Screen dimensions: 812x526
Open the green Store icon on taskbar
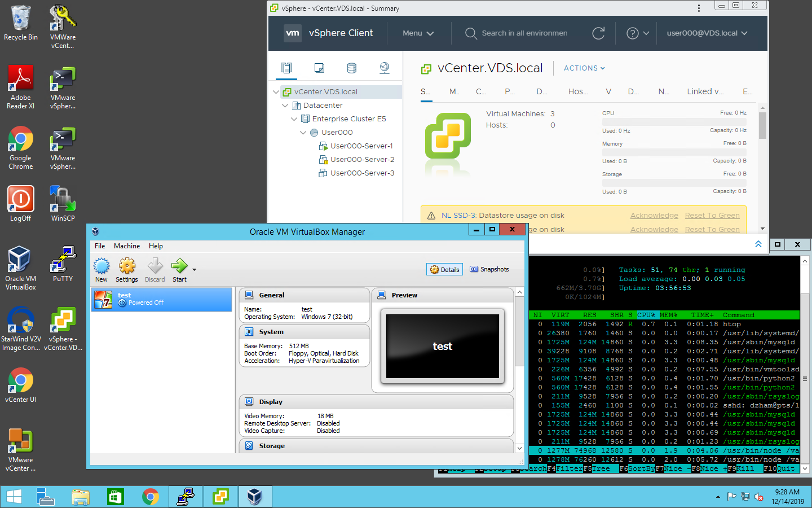[x=116, y=497]
